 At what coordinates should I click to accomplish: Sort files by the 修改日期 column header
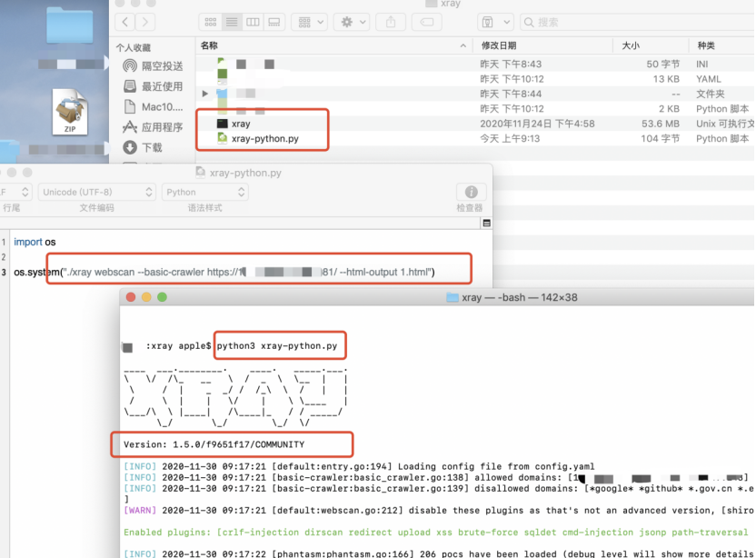[542, 45]
